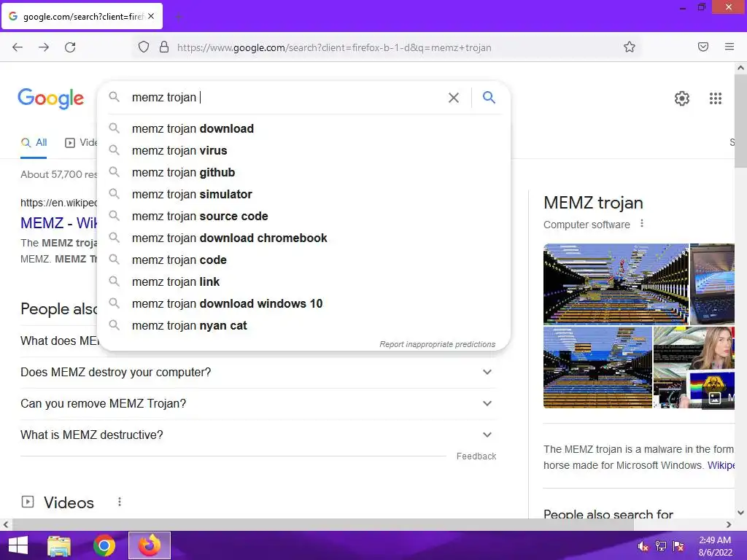Choose suggestion 'memz trojan nyan cat'
Viewport: 747px width, 560px height.
[x=304, y=326]
